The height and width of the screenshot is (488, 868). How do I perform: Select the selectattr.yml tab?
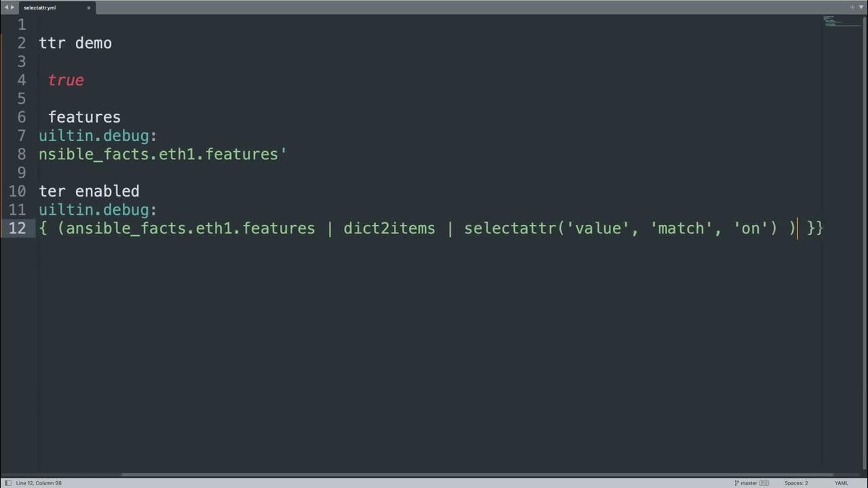41,7
